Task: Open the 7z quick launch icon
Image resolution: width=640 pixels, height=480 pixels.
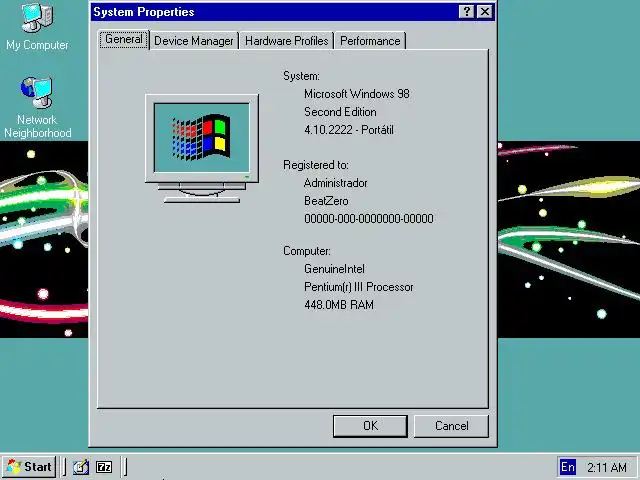Action: coord(104,467)
